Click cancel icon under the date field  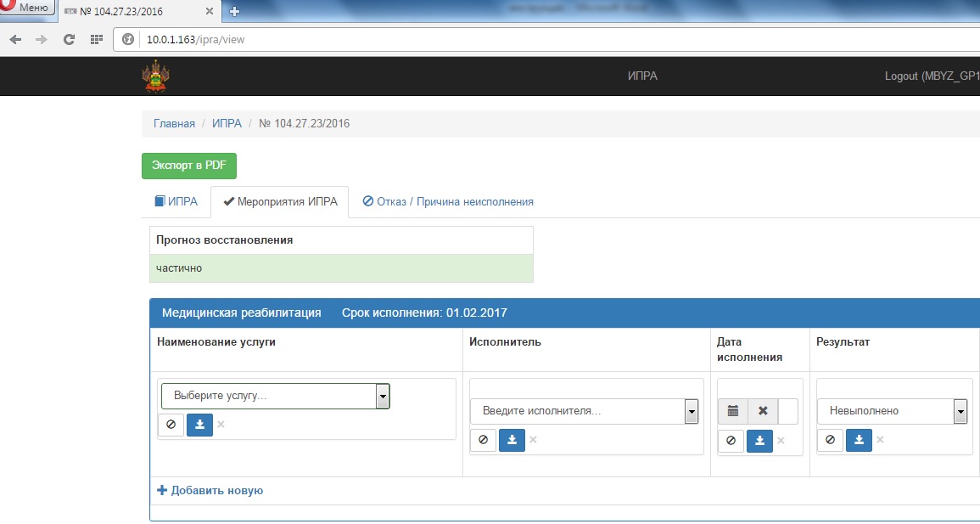click(731, 441)
